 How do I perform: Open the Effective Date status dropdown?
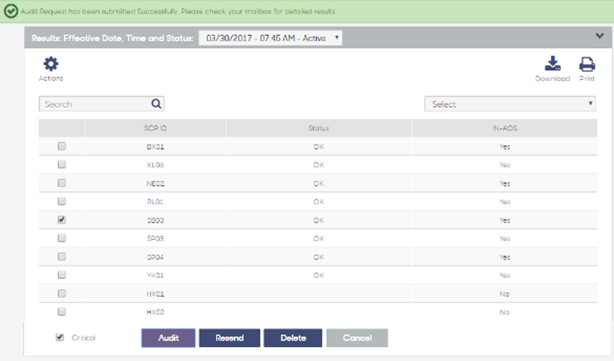click(x=270, y=38)
